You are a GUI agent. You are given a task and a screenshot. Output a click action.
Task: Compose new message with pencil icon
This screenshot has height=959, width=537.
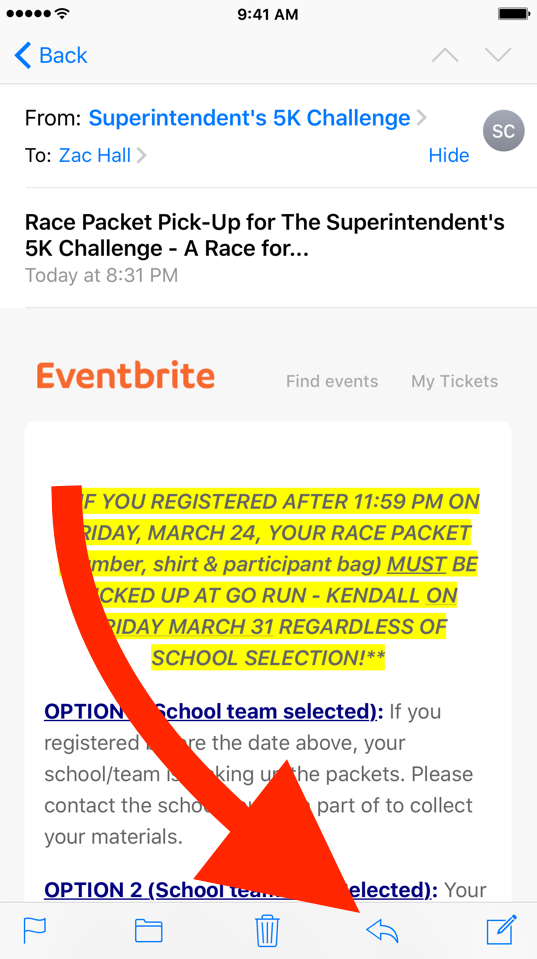tap(502, 930)
